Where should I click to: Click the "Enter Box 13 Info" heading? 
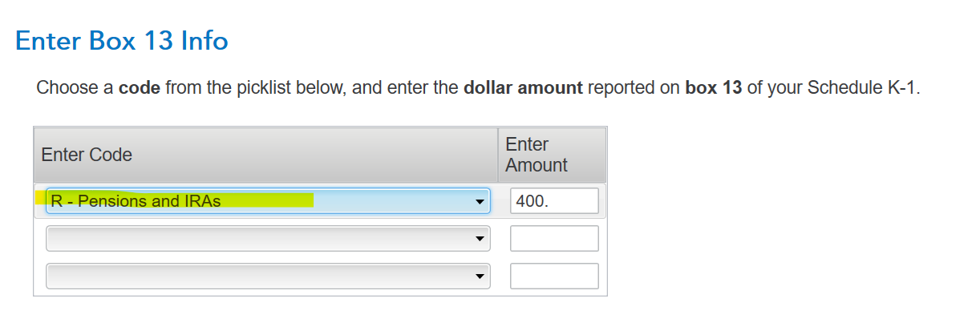[x=122, y=41]
